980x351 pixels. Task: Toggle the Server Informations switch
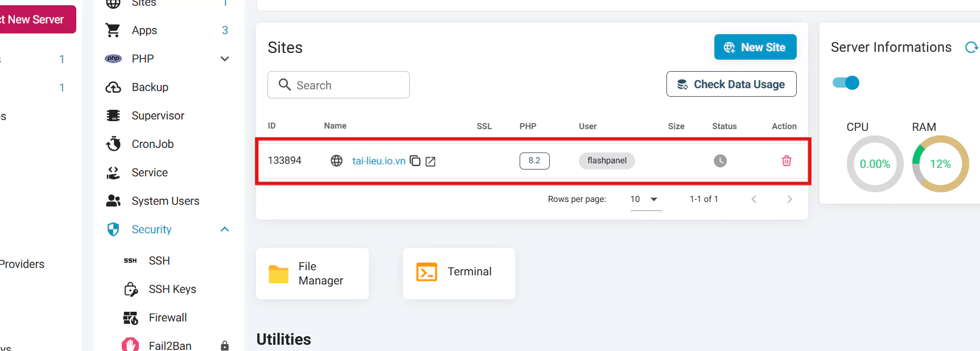(x=846, y=83)
